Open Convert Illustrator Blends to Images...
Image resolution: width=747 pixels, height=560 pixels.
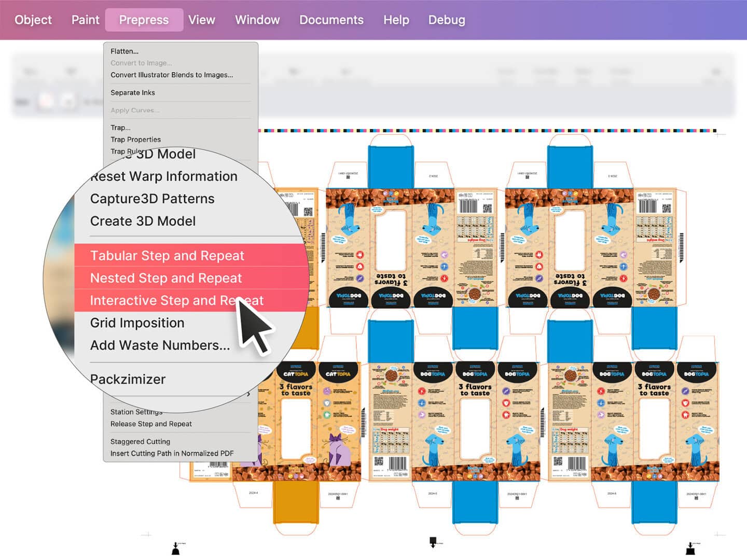click(x=172, y=75)
